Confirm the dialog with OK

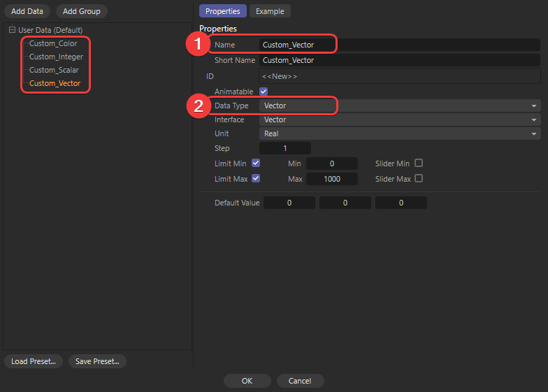tap(247, 381)
